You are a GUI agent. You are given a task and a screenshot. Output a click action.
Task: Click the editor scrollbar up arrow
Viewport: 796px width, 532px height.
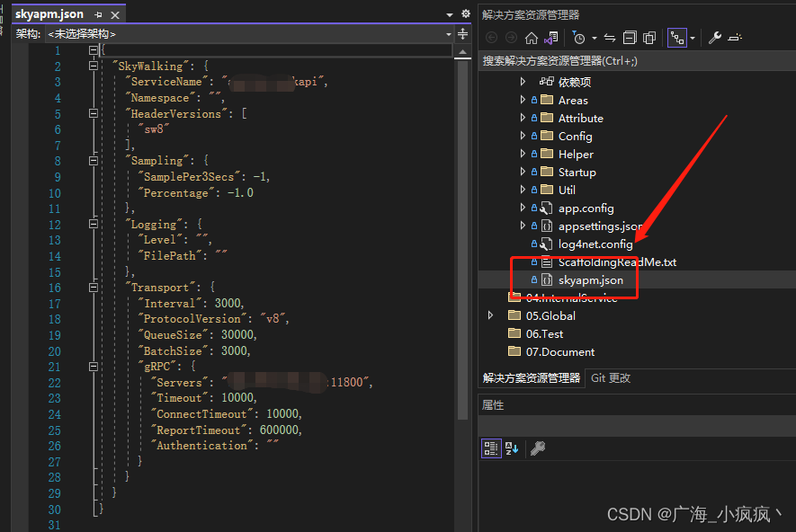[x=462, y=52]
